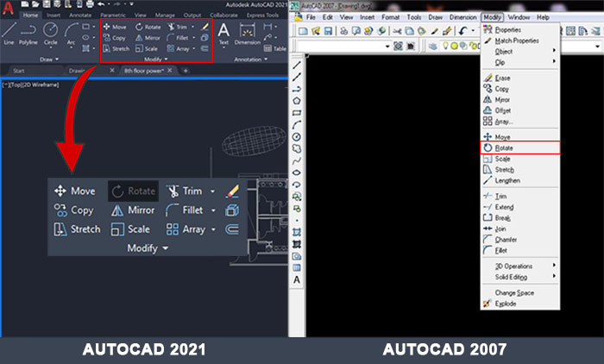Select the Rectangle tool in AutoCAD 2007 draw toolbar

pos(297,113)
